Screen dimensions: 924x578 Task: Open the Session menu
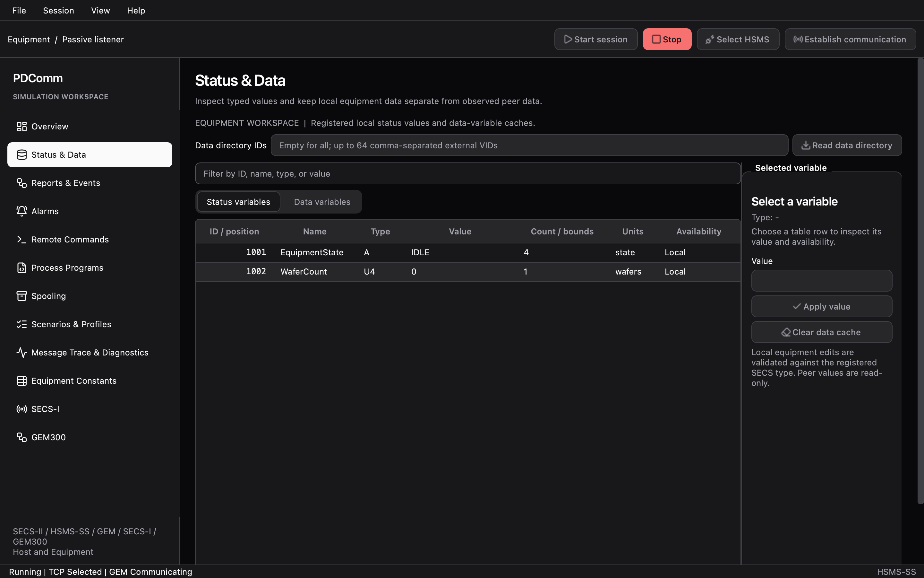pyautogui.click(x=58, y=11)
